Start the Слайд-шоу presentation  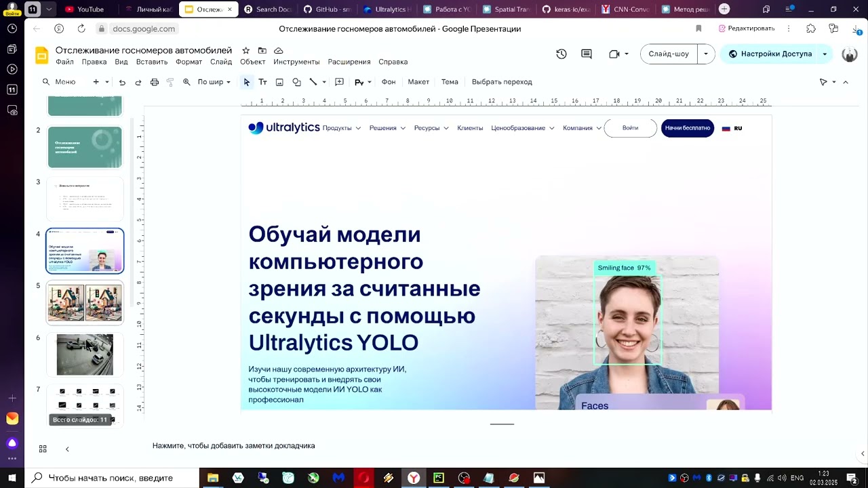[669, 54]
